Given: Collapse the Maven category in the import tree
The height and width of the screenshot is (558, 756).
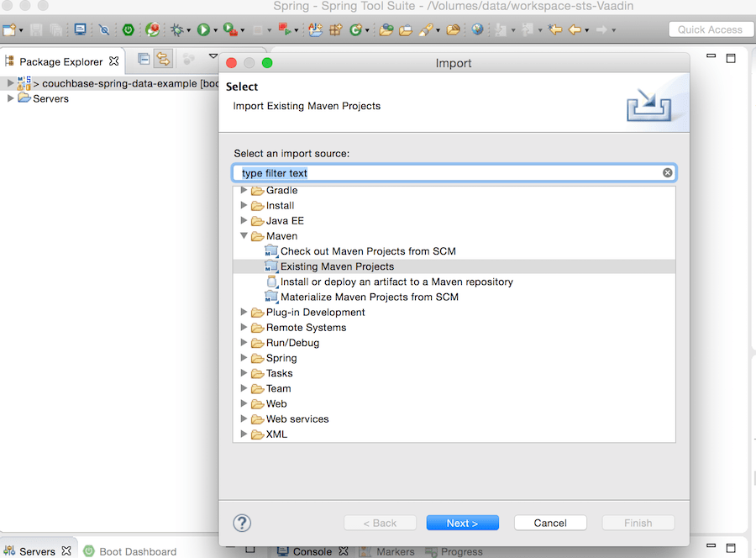Looking at the screenshot, I should [244, 235].
